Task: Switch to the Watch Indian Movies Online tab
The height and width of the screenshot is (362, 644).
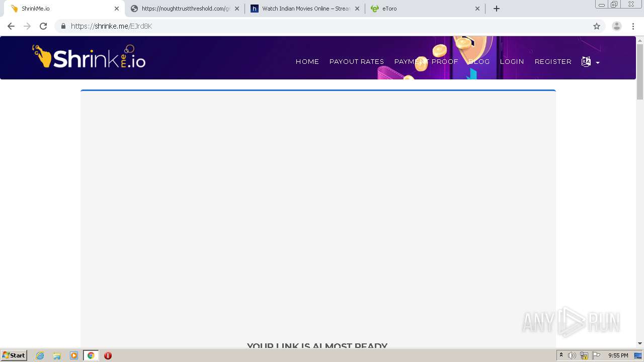Action: pos(305,9)
